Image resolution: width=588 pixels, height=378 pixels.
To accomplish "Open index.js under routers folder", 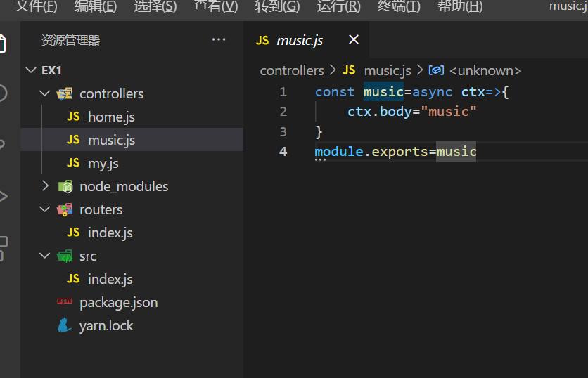I will [132, 233].
